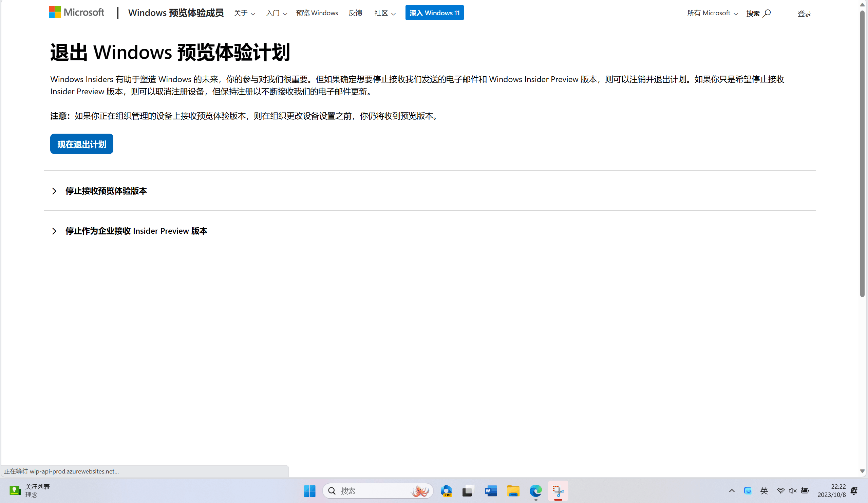Viewport: 868px width, 503px height.
Task: Expand 停止接收预览体验版本 section
Action: [106, 191]
